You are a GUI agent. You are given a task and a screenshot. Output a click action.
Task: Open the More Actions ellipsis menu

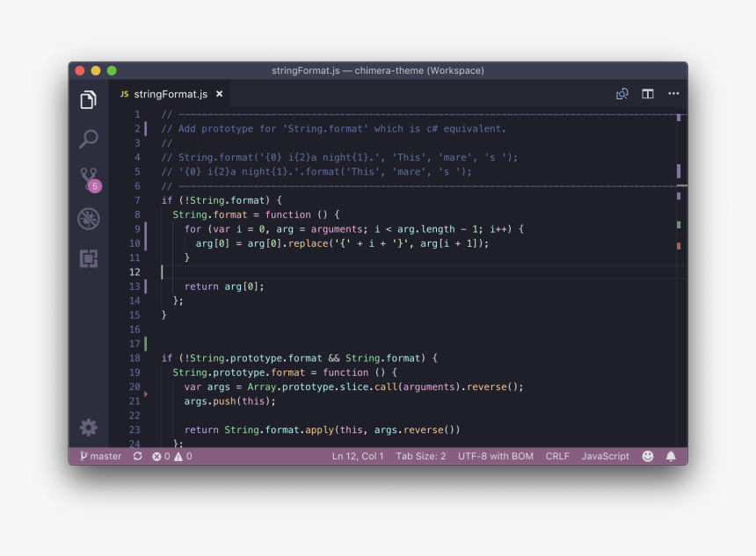pos(673,93)
